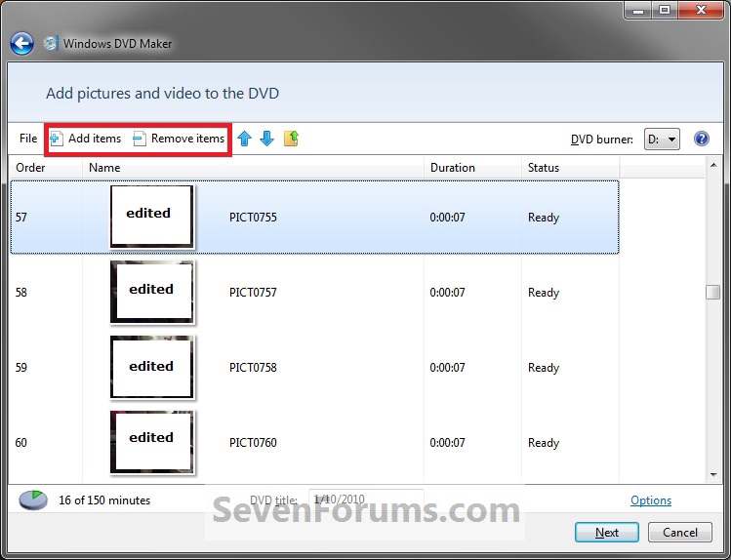Click the blue Help question mark icon
The image size is (731, 560).
tap(701, 139)
